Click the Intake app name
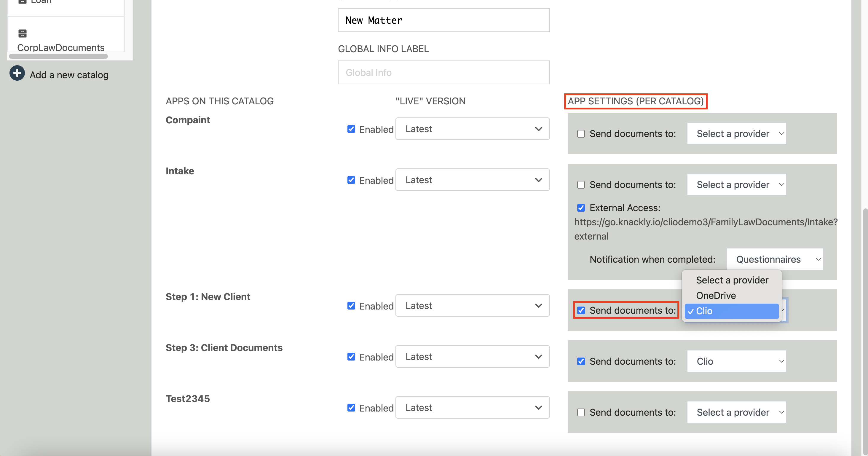The height and width of the screenshot is (456, 868). click(x=180, y=171)
